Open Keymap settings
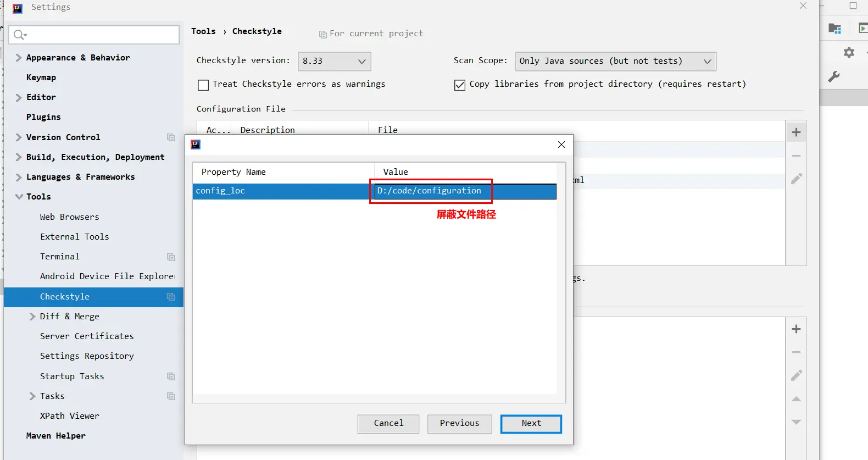 tap(41, 77)
